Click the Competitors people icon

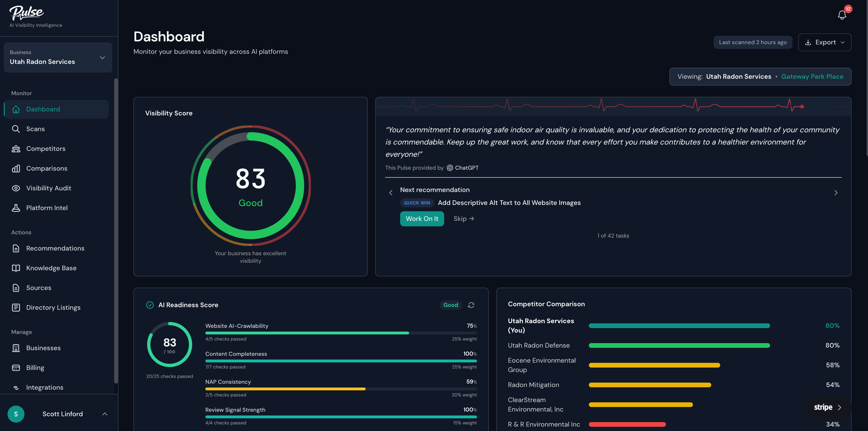[x=16, y=149]
